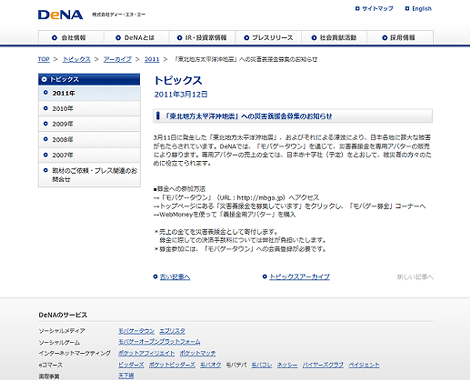Click the 2011 breadcrumb link
This screenshot has width=470, height=380.
[x=152, y=59]
